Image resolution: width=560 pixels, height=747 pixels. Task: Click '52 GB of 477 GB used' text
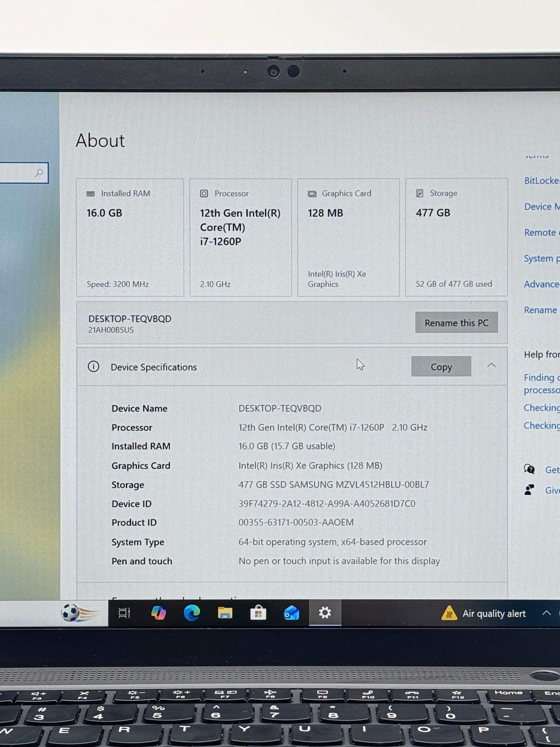click(454, 283)
